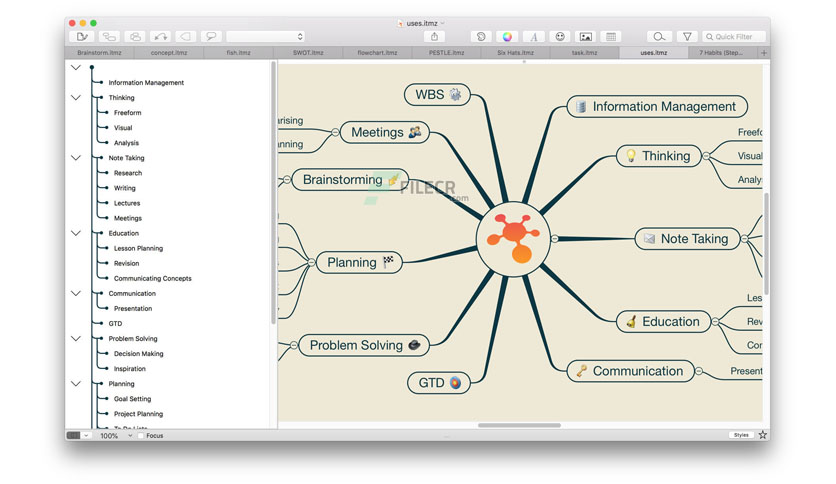Click the light bulb icon on Thinking
The image size is (836, 484).
[x=631, y=156]
